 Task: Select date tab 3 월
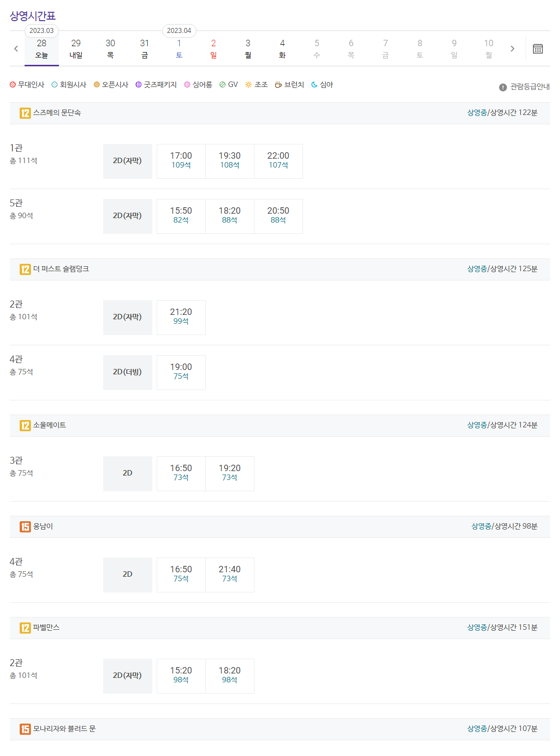[248, 49]
